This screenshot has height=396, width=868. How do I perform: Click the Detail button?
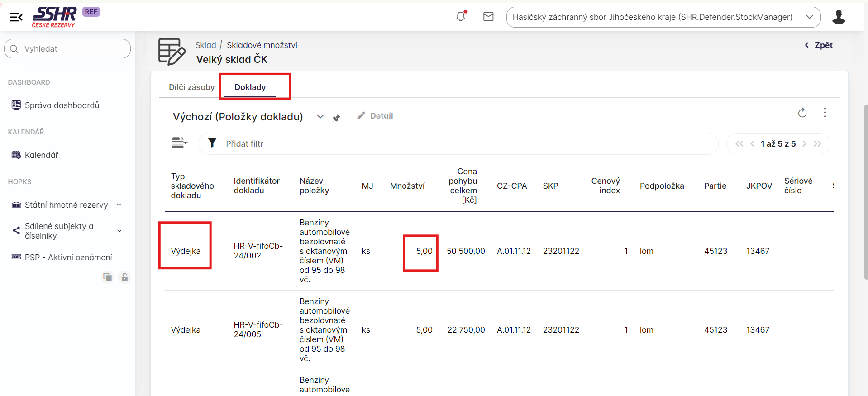tap(375, 116)
